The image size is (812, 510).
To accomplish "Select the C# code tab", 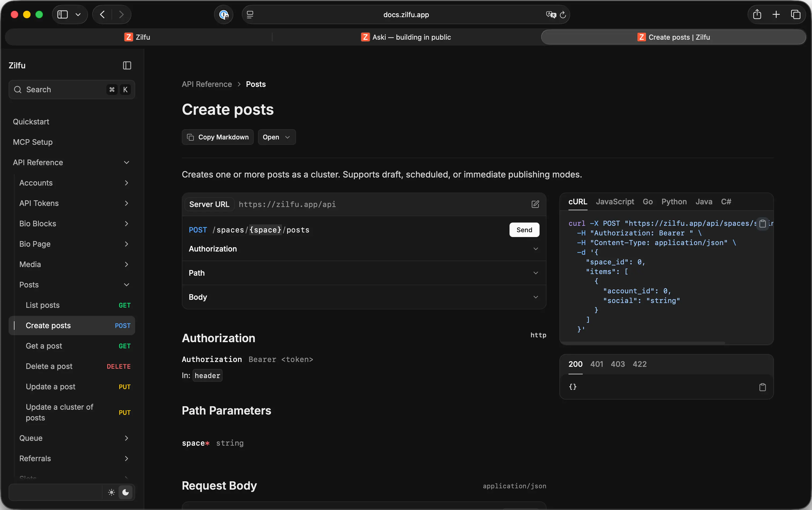I will point(726,202).
